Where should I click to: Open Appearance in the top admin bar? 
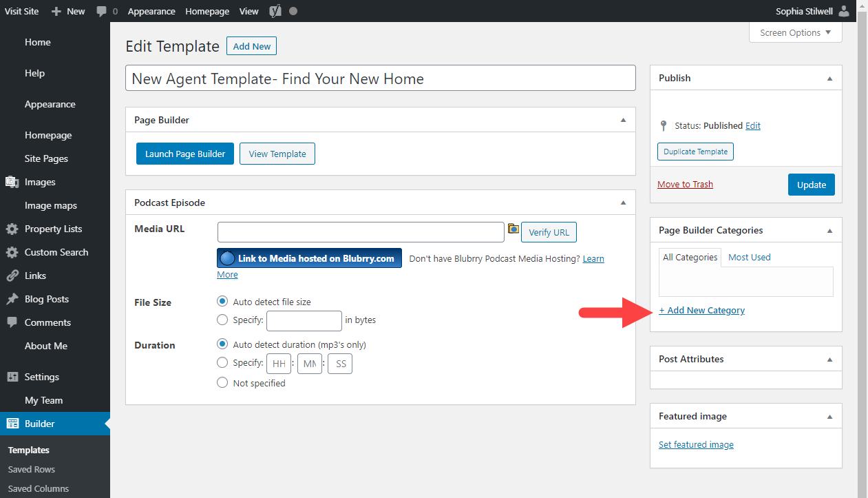click(x=151, y=11)
